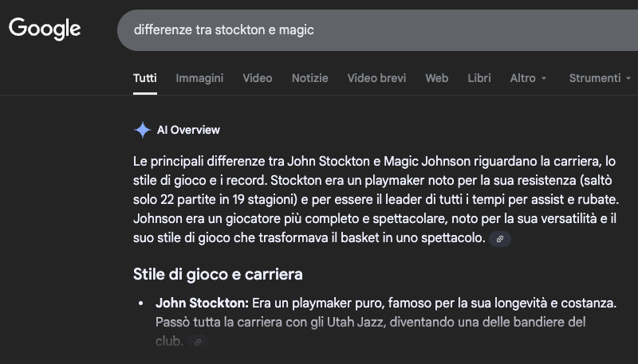Viewport: 638px width, 364px height.
Task: Open the Notizie tab
Action: coord(309,78)
